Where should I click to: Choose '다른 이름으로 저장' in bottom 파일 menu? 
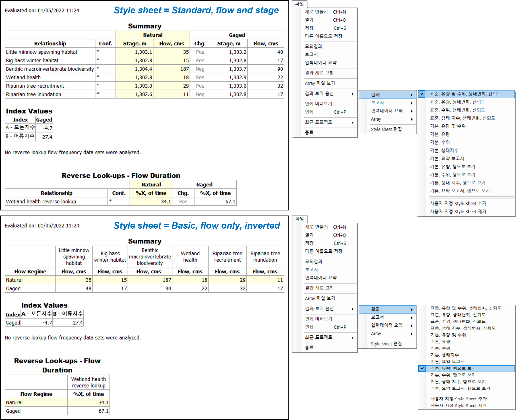point(324,251)
